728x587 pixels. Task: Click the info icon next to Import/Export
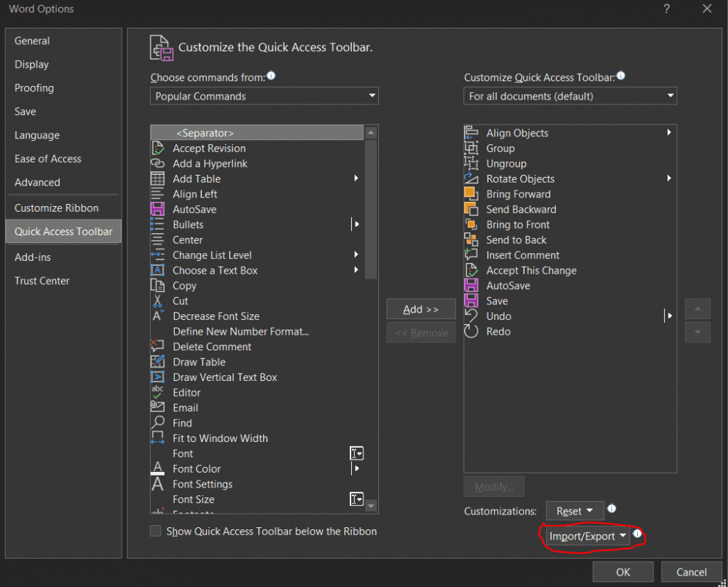(x=638, y=534)
